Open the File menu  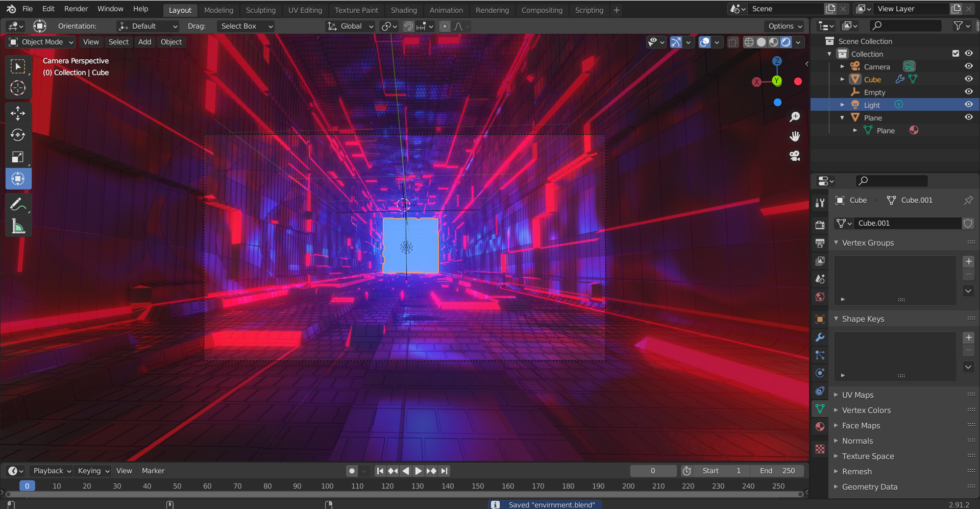pos(28,9)
